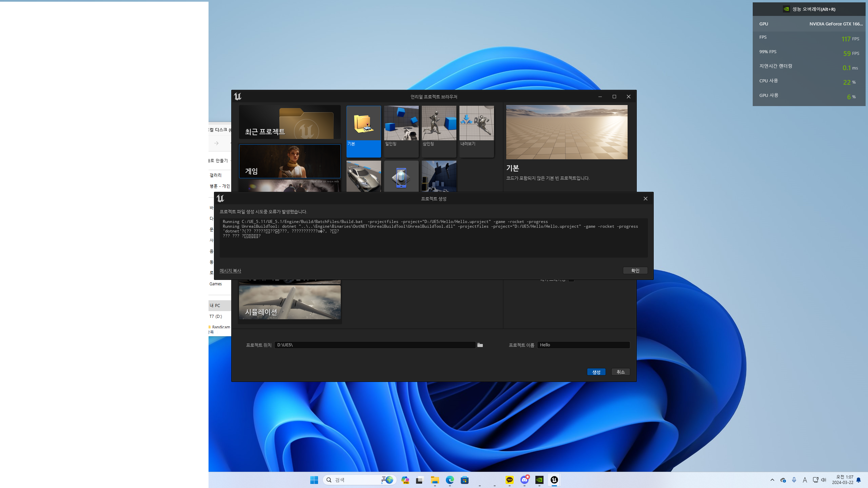Viewport: 868px width, 488px height.
Task: Click 갤러리 in File Explorer sidebar
Action: point(216,175)
